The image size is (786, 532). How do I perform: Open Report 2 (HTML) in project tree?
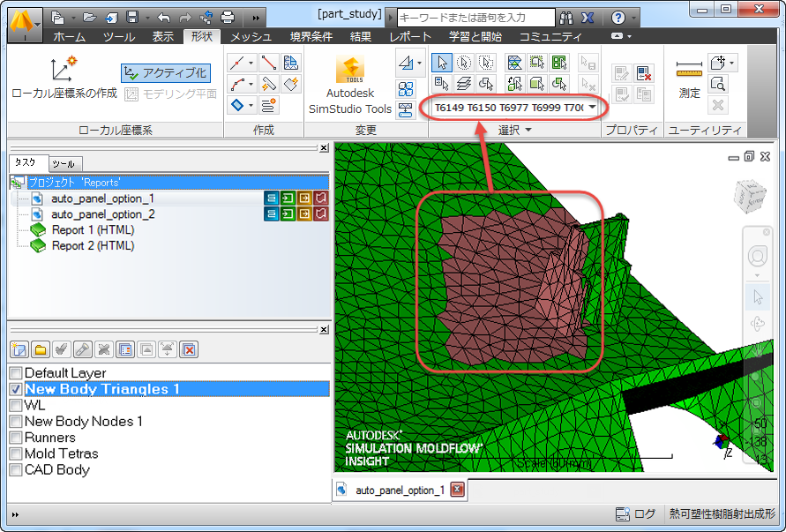click(x=93, y=245)
